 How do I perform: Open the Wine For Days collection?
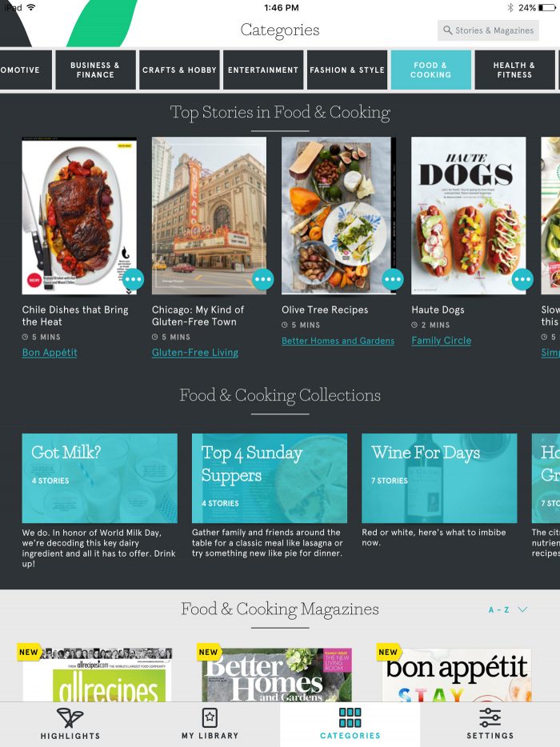[x=439, y=478]
